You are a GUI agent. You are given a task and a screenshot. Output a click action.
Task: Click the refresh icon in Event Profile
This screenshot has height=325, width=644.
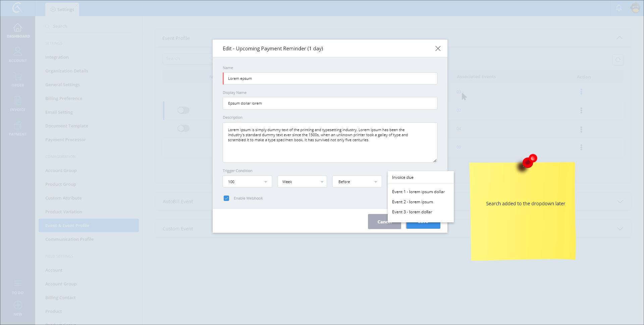click(x=618, y=60)
